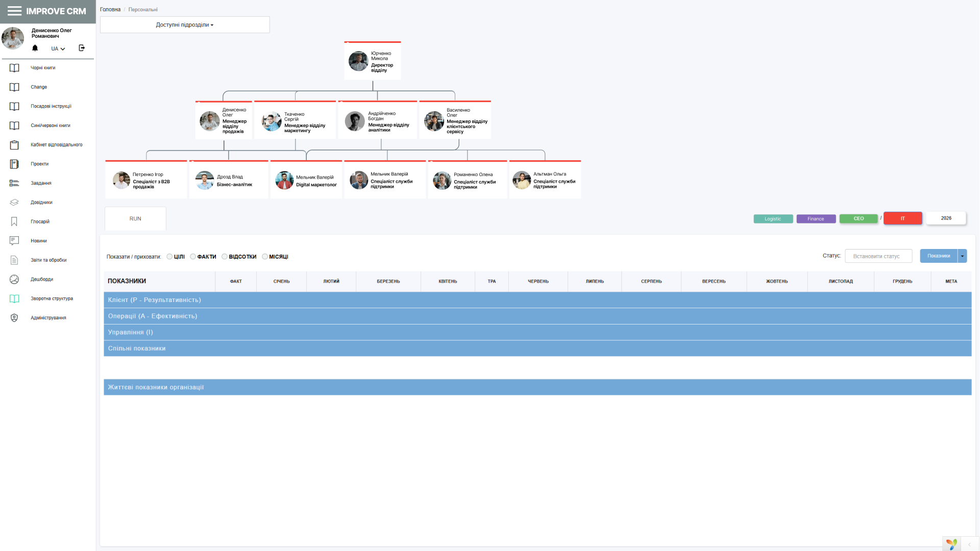Viewport: 980px width, 551px height.
Task: Click the logout icon in profile panel
Action: click(x=82, y=48)
